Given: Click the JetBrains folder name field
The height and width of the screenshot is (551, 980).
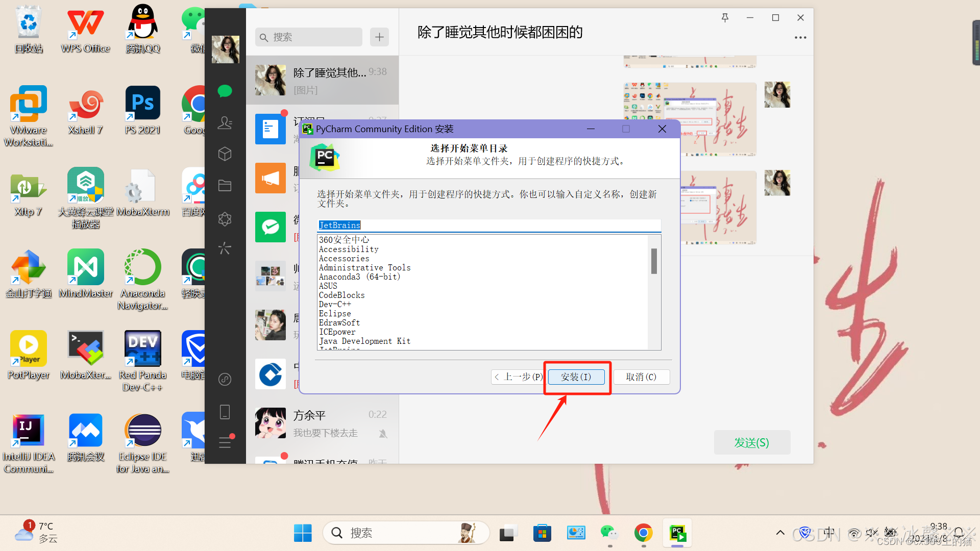Looking at the screenshot, I should 488,225.
